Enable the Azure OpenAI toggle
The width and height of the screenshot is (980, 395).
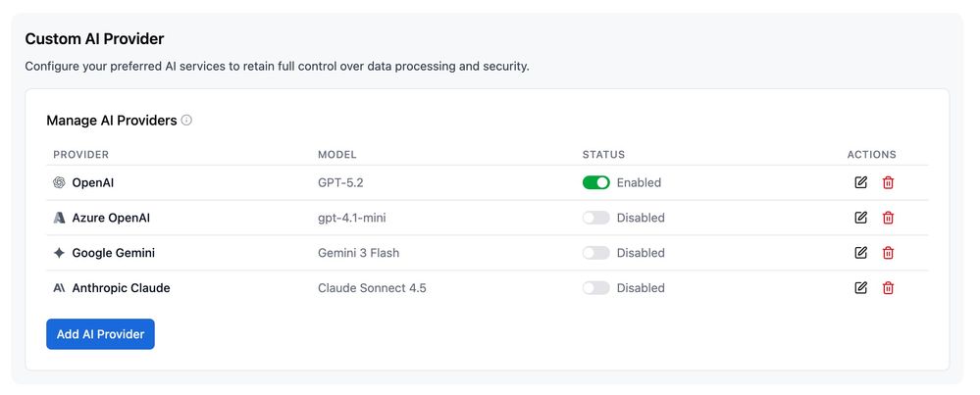[595, 218]
